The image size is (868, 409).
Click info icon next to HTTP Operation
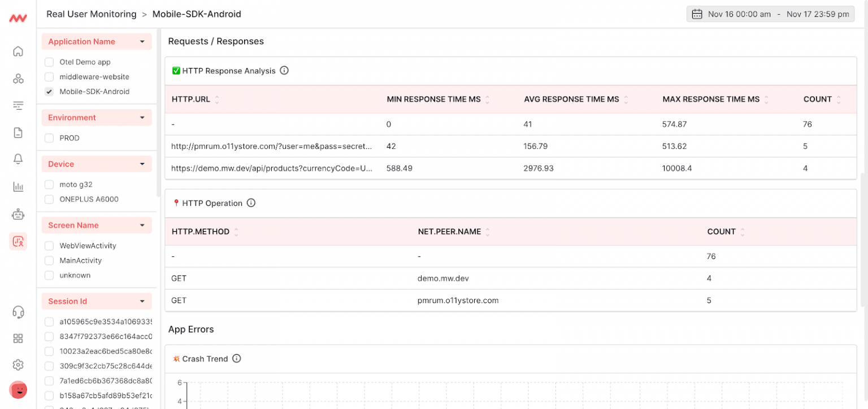(251, 203)
